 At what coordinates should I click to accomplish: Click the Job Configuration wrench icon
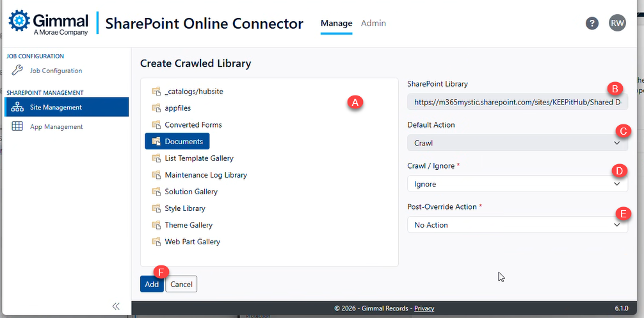coord(17,71)
